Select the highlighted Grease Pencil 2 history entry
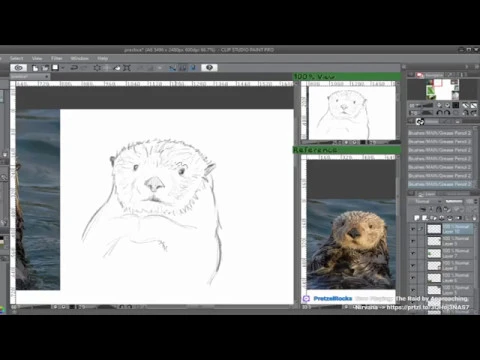This screenshot has width=480, height=360. [x=440, y=184]
